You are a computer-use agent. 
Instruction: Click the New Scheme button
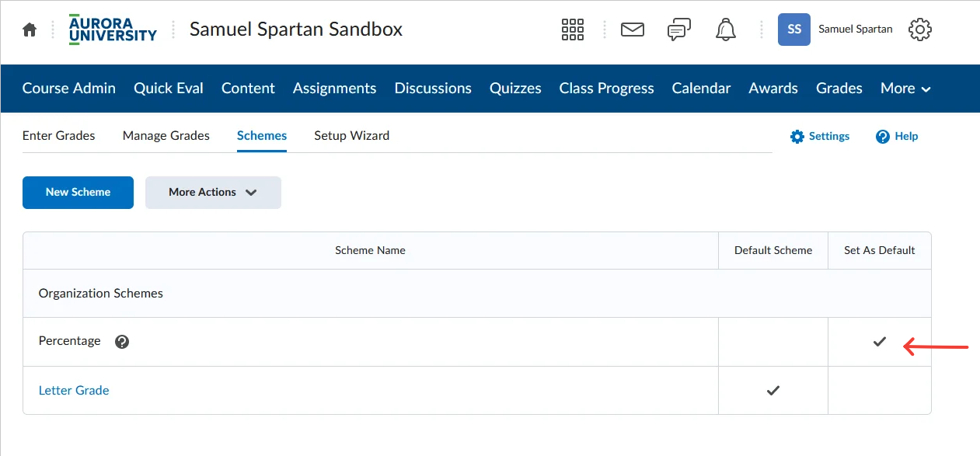point(78,193)
